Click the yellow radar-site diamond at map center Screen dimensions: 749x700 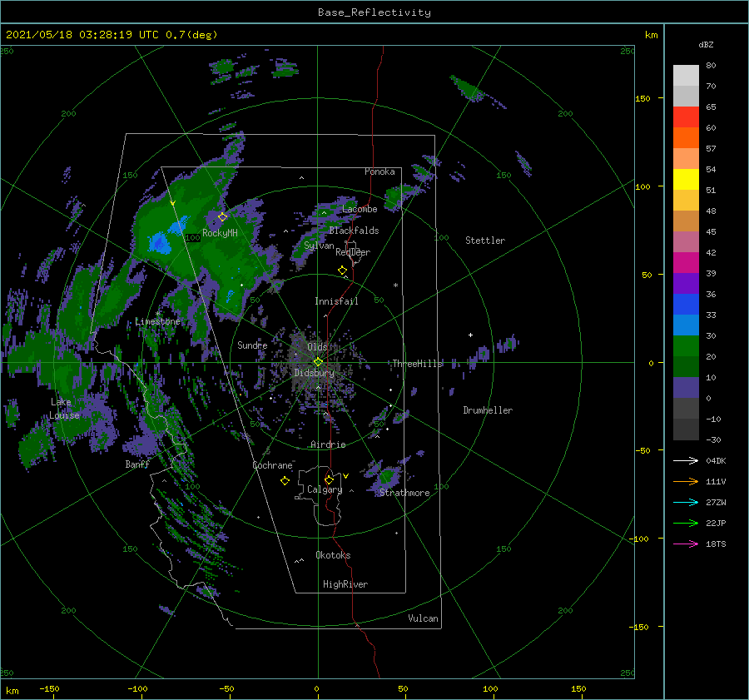tap(318, 362)
